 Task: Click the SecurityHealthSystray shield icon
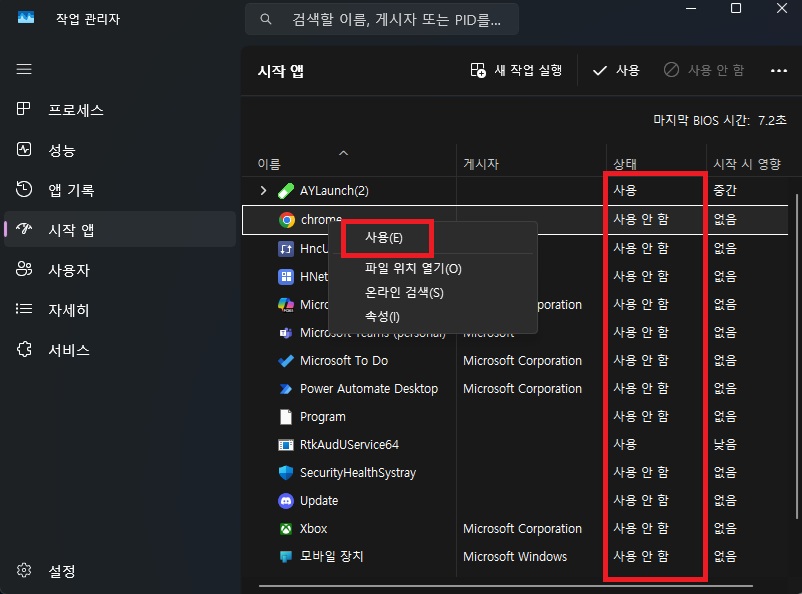coord(286,473)
